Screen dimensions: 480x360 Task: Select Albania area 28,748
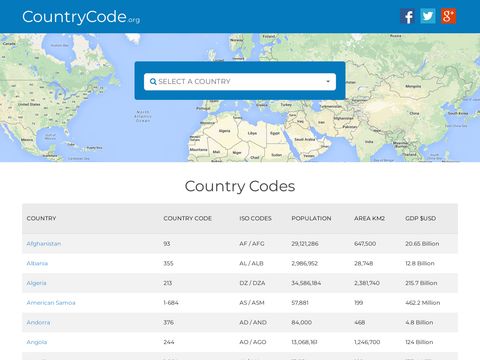[x=363, y=263]
